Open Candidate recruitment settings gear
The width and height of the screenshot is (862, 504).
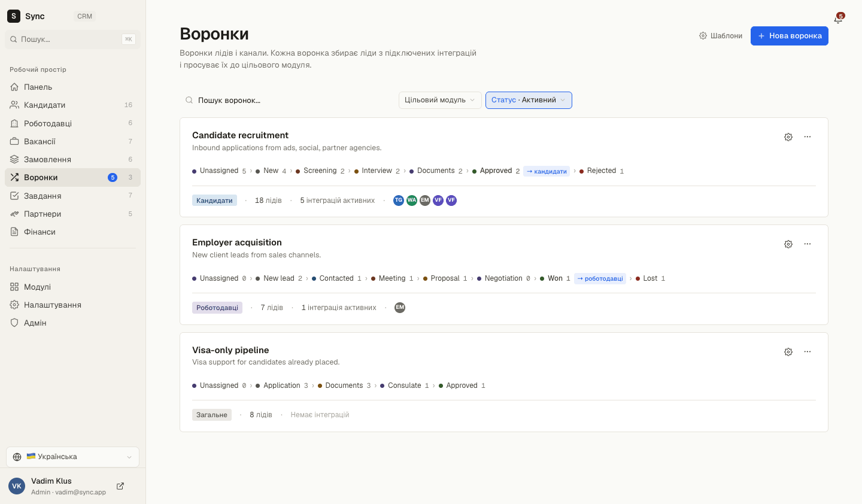coord(788,137)
